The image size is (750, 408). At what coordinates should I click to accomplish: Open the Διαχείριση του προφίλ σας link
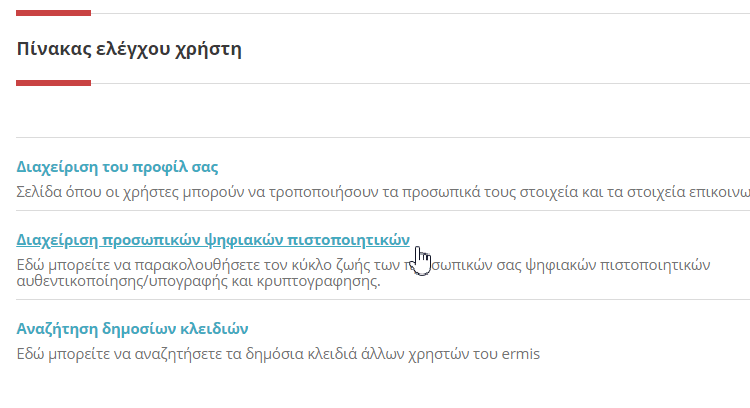(x=117, y=167)
